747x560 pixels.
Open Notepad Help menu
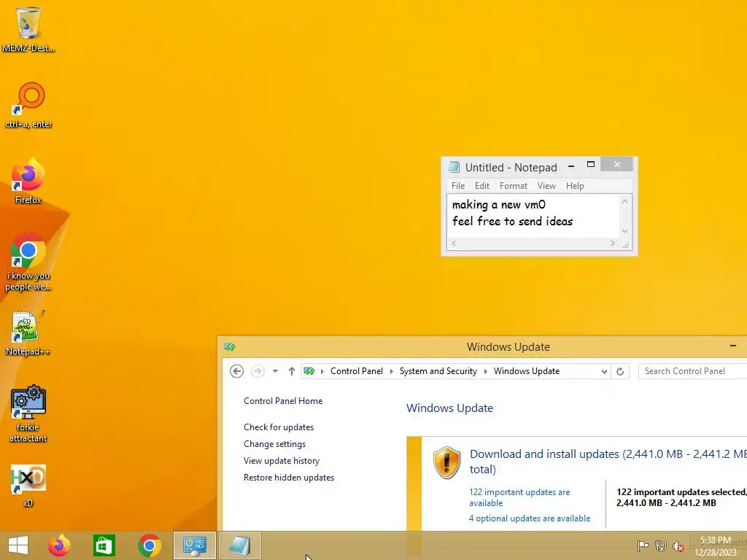pos(575,186)
